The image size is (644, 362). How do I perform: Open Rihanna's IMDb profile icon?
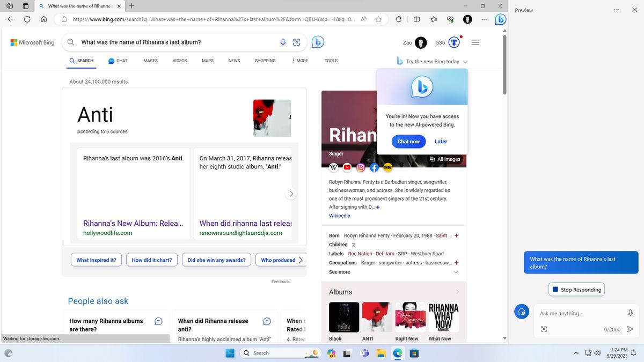pyautogui.click(x=387, y=167)
